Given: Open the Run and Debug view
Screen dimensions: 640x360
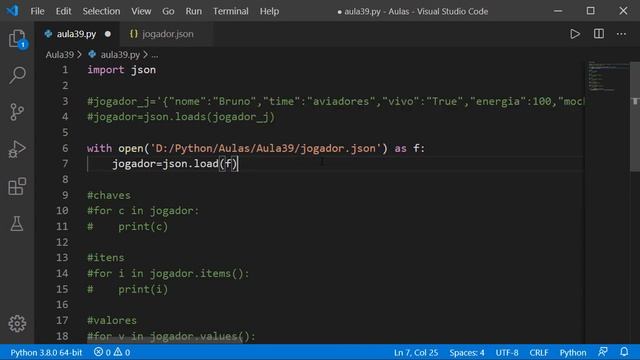Looking at the screenshot, I should pyautogui.click(x=17, y=149).
